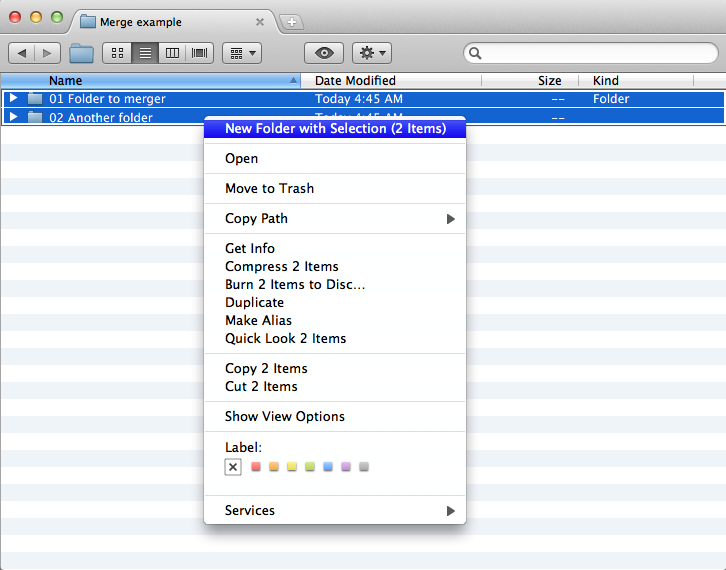Switch to column view
The width and height of the screenshot is (726, 570).
click(172, 53)
